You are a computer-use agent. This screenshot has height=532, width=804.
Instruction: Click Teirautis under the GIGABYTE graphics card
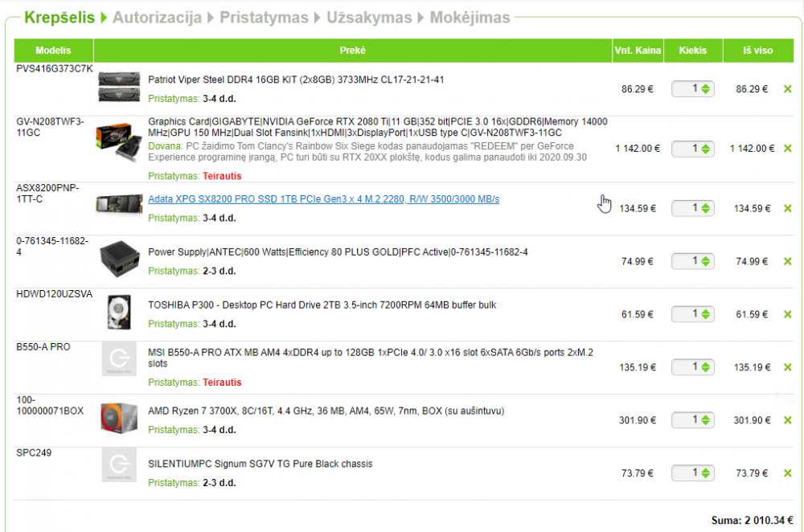[x=222, y=176]
